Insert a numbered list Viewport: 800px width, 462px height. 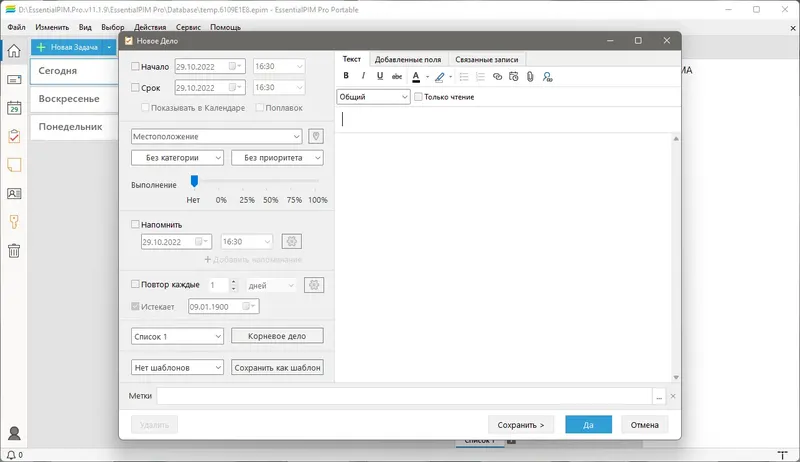tap(480, 76)
